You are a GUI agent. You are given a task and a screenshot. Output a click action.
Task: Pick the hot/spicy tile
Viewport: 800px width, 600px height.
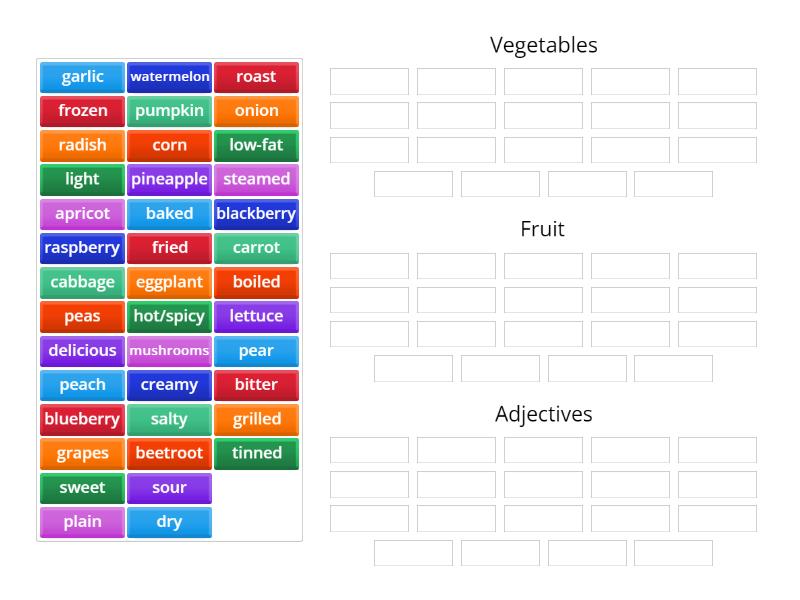[x=169, y=316]
